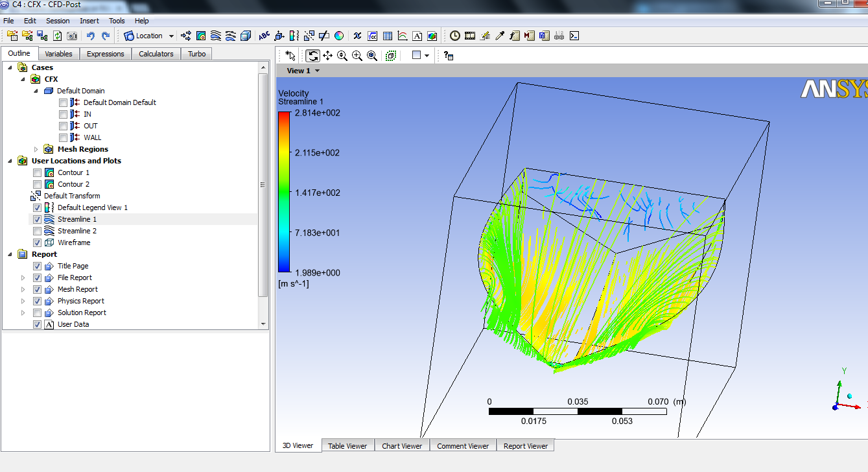Select the Title Page report item
868x472 pixels.
(73, 266)
